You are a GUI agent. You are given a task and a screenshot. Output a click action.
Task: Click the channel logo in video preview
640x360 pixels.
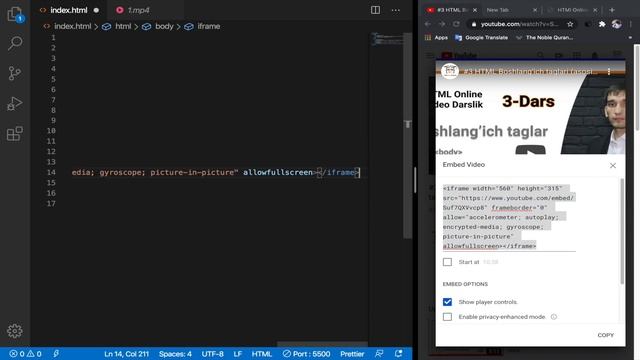(x=450, y=71)
